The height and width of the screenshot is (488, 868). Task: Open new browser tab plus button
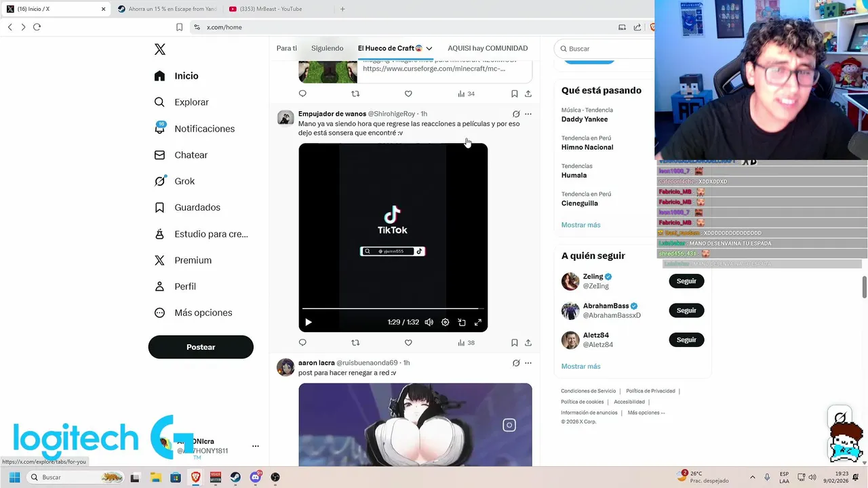point(342,9)
